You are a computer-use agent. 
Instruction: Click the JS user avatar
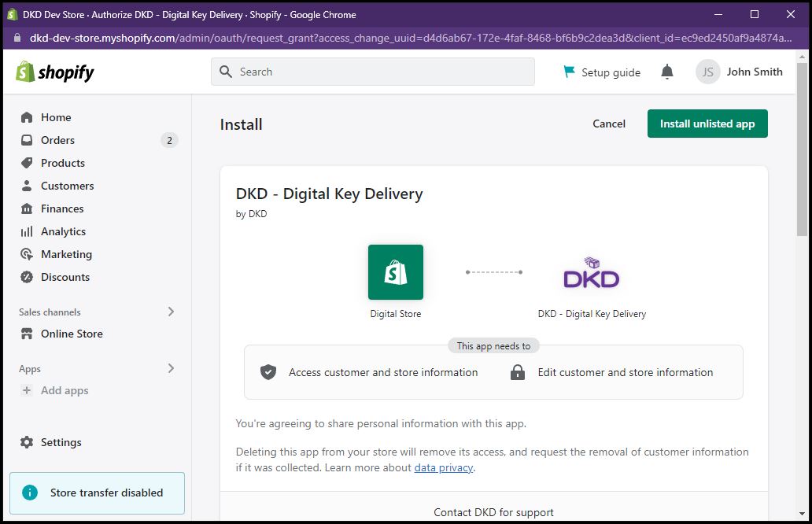click(708, 72)
